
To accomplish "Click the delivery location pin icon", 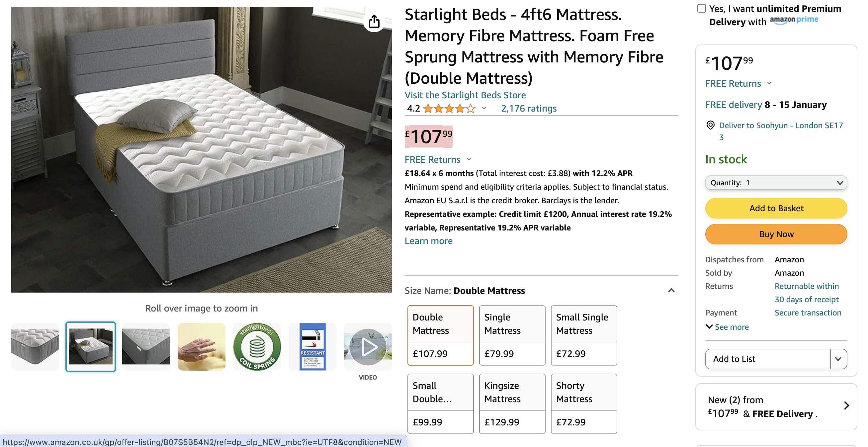I will point(710,125).
